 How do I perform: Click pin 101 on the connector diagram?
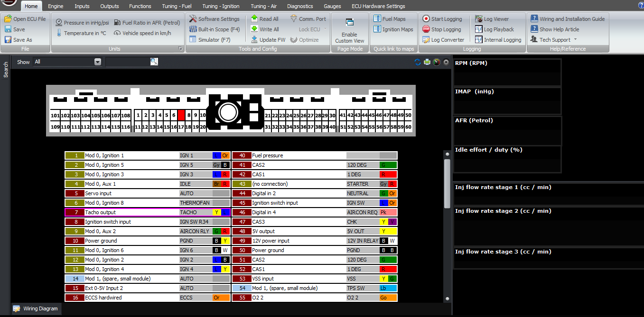pyautogui.click(x=55, y=115)
